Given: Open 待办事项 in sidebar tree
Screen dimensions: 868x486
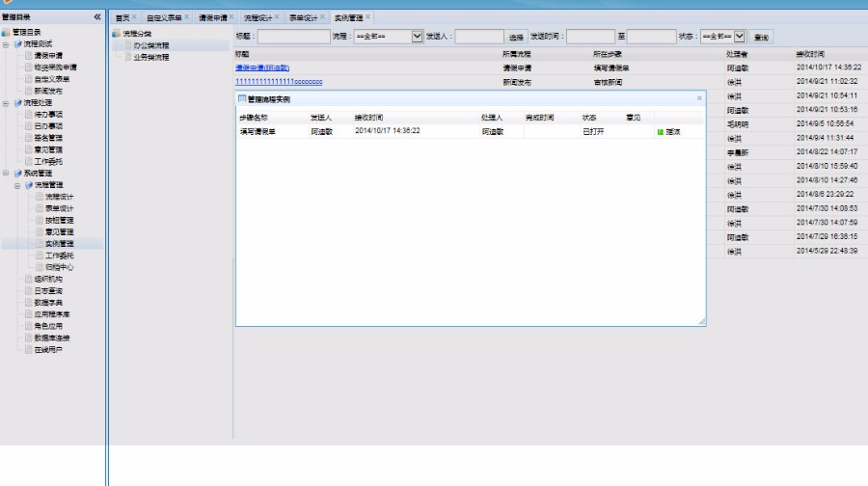Looking at the screenshot, I should pyautogui.click(x=48, y=115).
